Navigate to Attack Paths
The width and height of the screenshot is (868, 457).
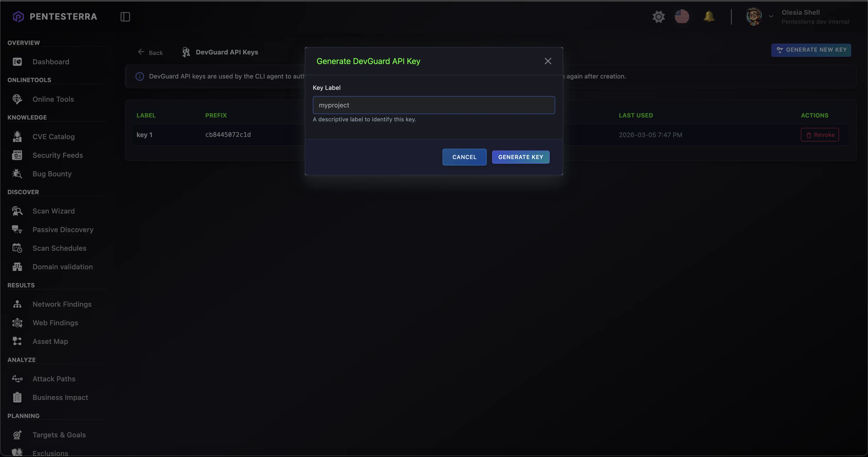tap(54, 379)
